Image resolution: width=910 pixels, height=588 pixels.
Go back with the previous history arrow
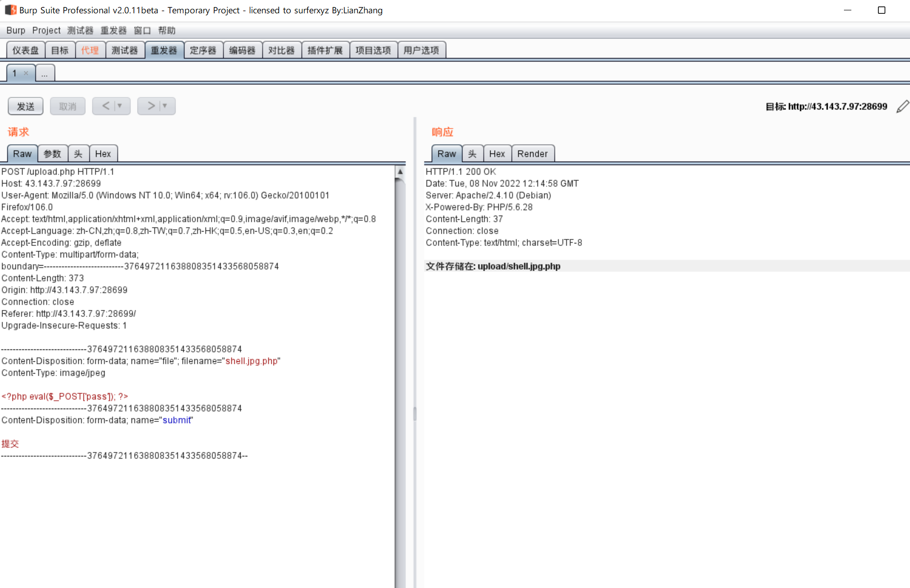106,106
